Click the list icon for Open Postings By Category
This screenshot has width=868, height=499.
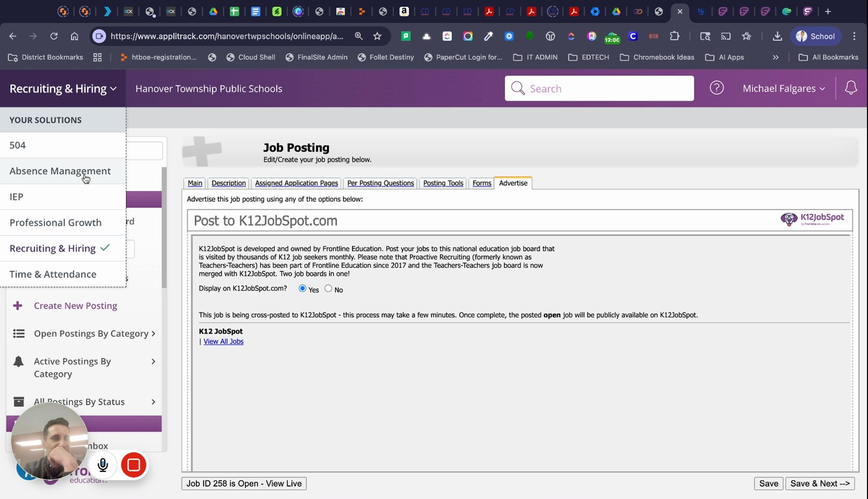coord(19,334)
